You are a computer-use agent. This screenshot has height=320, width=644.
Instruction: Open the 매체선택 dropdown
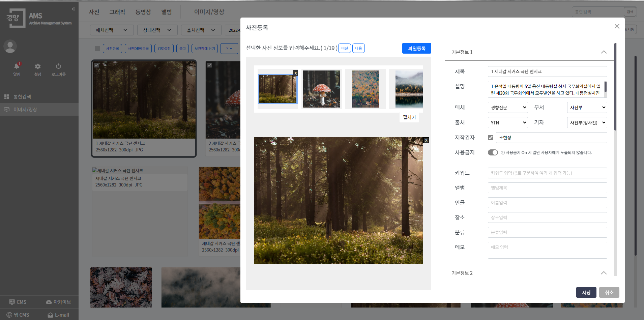click(x=112, y=30)
